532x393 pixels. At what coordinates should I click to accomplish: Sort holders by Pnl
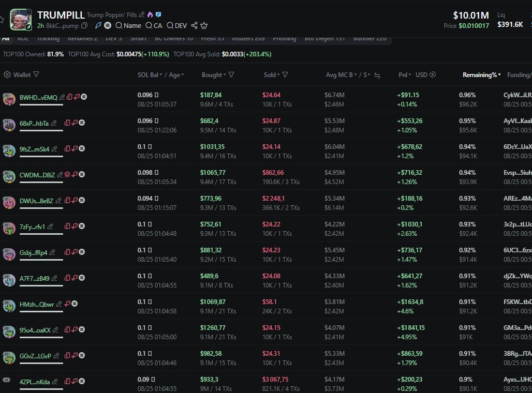tap(405, 75)
